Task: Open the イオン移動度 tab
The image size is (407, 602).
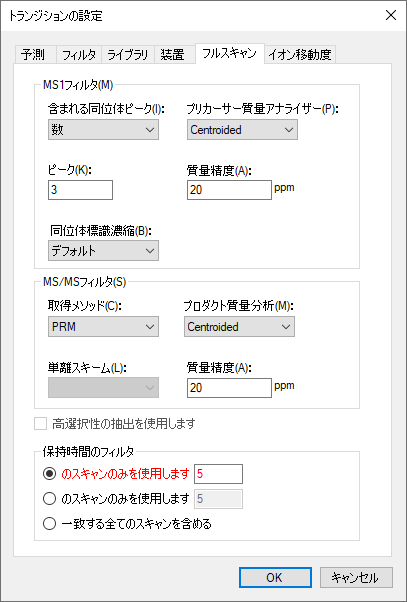Action: [x=300, y=55]
